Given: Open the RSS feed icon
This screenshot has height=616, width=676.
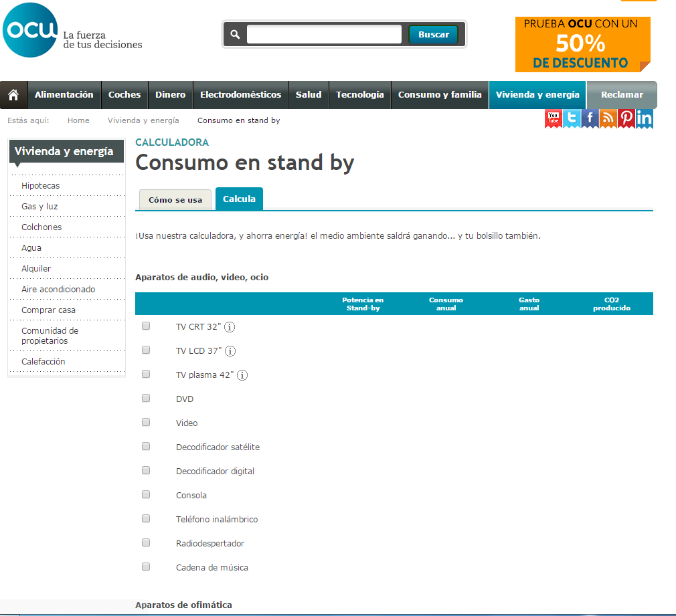Looking at the screenshot, I should point(608,118).
